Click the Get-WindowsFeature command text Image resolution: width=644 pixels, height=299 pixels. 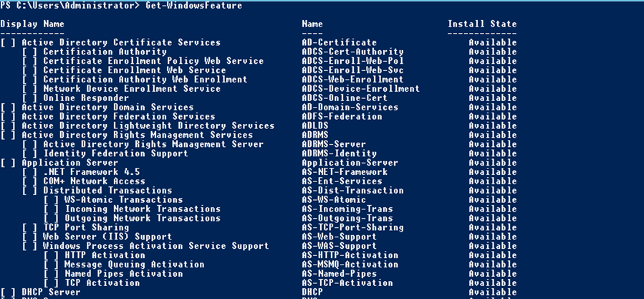[193, 6]
